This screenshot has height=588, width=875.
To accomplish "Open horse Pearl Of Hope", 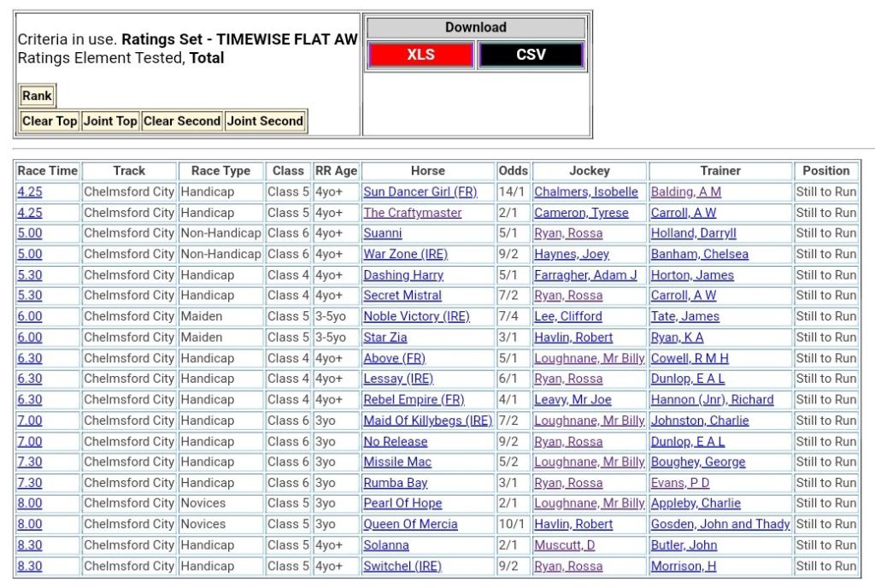I will click(x=402, y=503).
